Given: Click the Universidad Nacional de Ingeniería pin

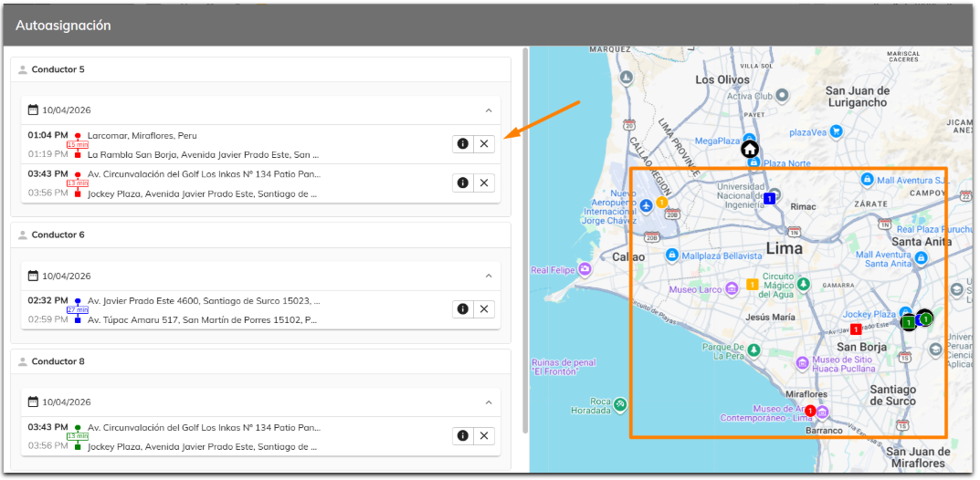Looking at the screenshot, I should 775,193.
